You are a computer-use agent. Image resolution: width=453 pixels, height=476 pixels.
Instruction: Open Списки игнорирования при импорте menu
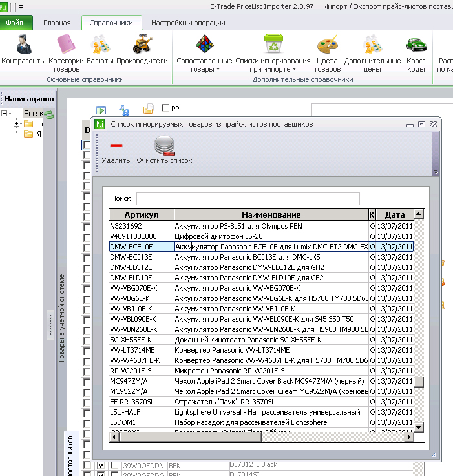point(273,53)
